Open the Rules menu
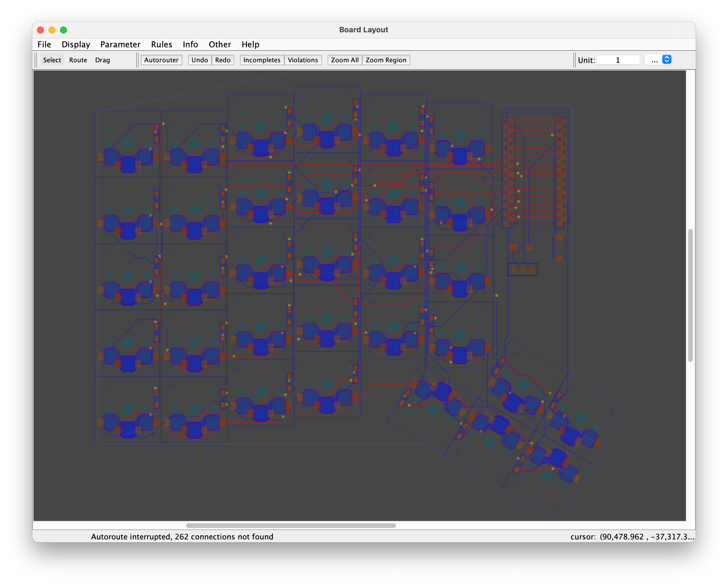This screenshot has height=585, width=728. 162,44
